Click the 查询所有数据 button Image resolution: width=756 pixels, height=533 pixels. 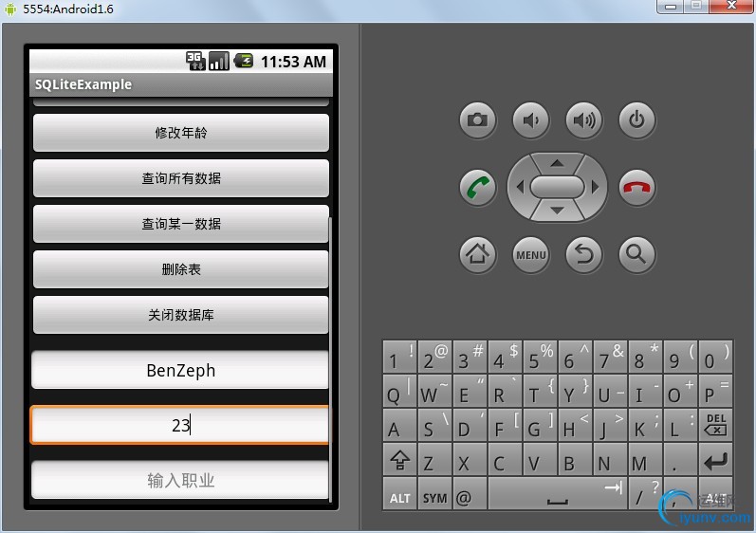tap(181, 178)
